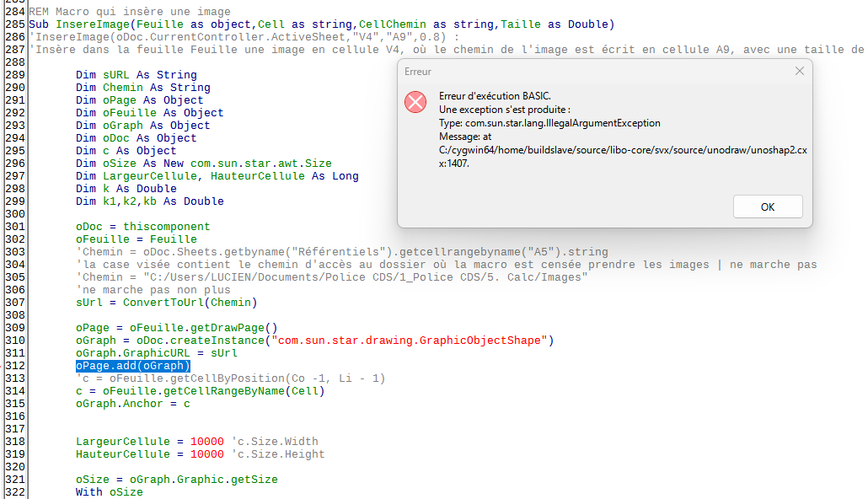This screenshot has height=499, width=868.
Task: Click the commented 'ne marche pas non plus' line
Action: pos(153,290)
